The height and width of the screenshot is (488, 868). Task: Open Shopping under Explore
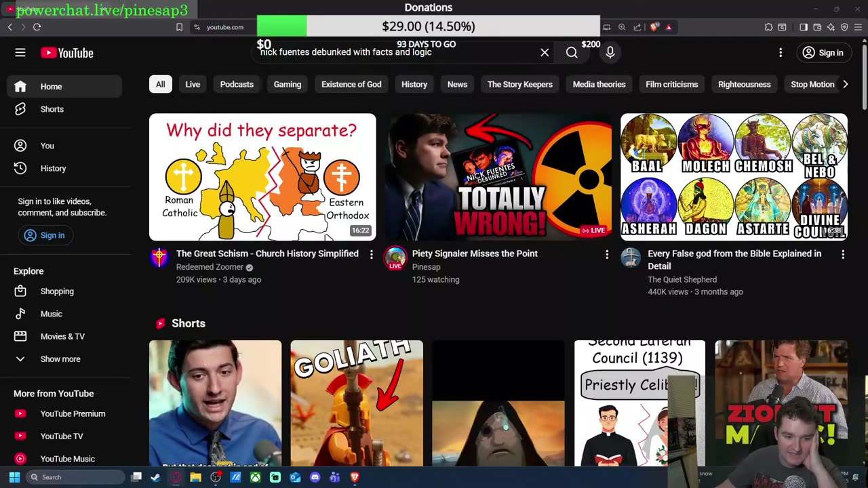[65, 291]
